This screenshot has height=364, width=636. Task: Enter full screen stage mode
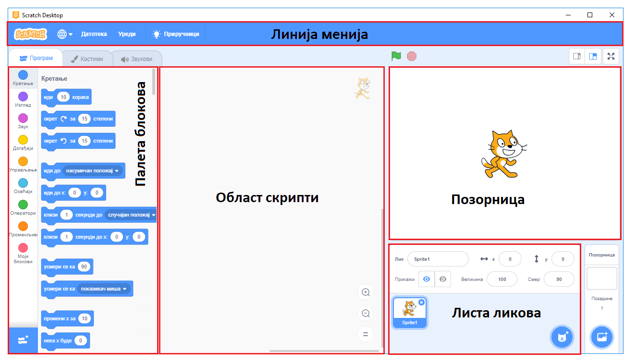click(611, 56)
